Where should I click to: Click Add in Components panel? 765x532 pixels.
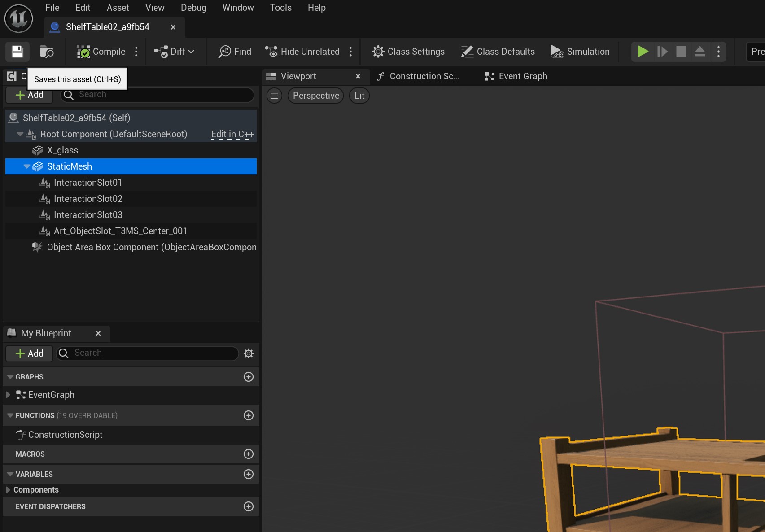coord(30,95)
